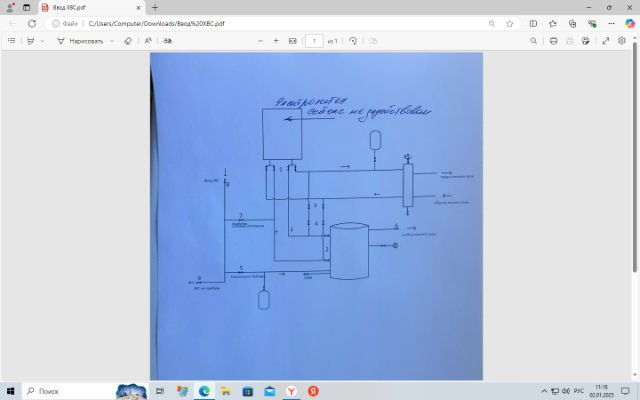640x400 pixels.
Task: Zoom in with the plus button
Action: tap(276, 41)
